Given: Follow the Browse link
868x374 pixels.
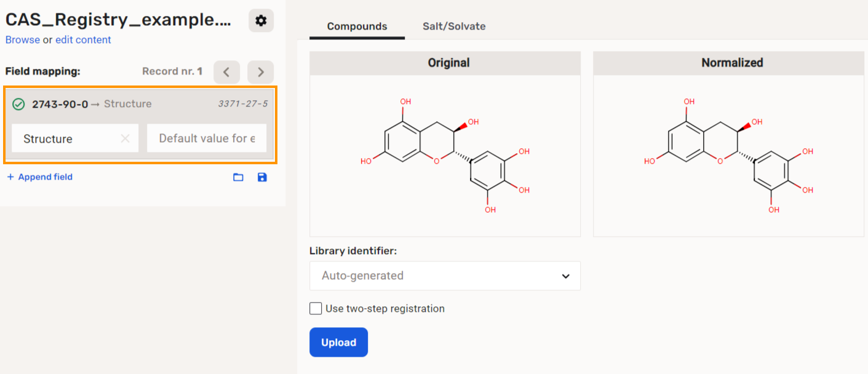Looking at the screenshot, I should [x=22, y=40].
